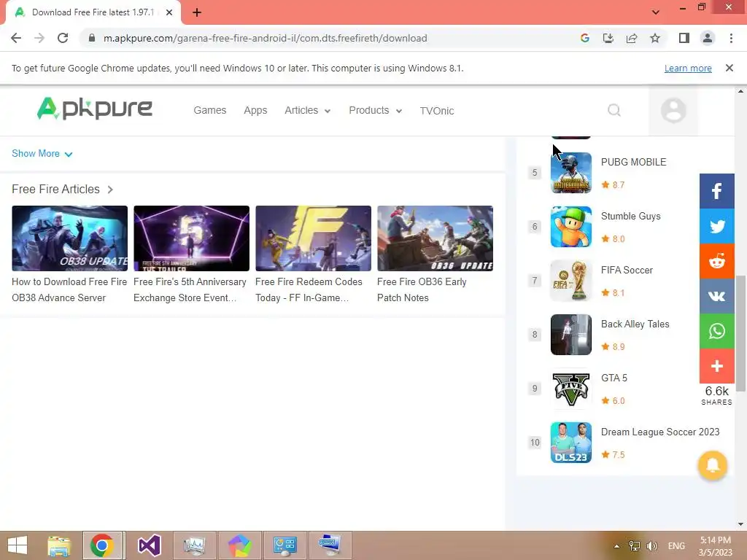Expand the Products dropdown menu
The image size is (747, 560).
(x=376, y=111)
